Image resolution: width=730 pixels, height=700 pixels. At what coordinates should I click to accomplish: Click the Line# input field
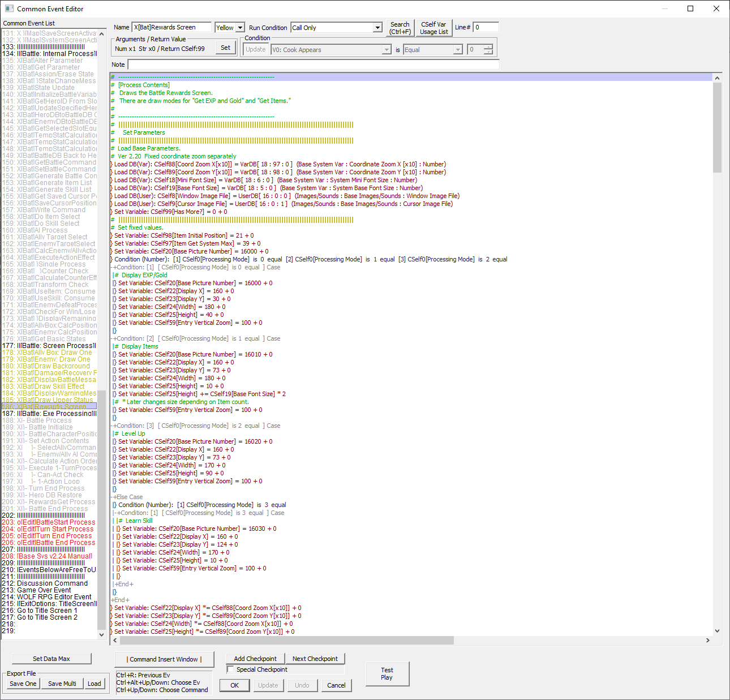coord(486,27)
